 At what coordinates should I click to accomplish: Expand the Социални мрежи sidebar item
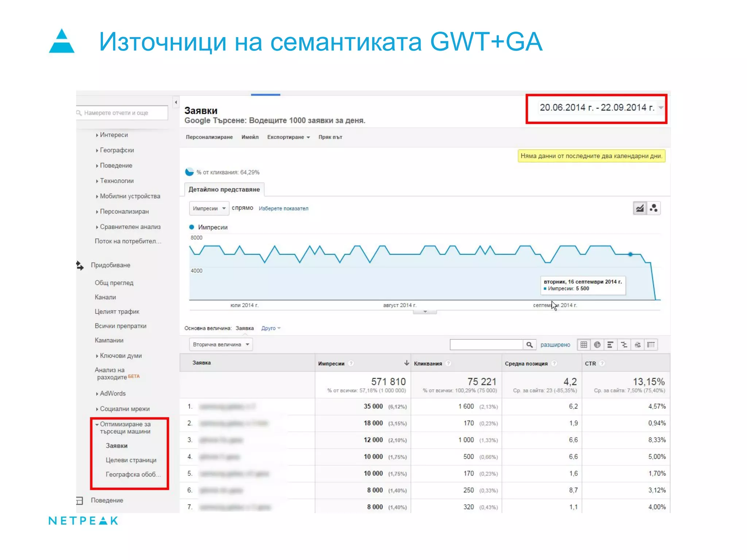point(123,409)
